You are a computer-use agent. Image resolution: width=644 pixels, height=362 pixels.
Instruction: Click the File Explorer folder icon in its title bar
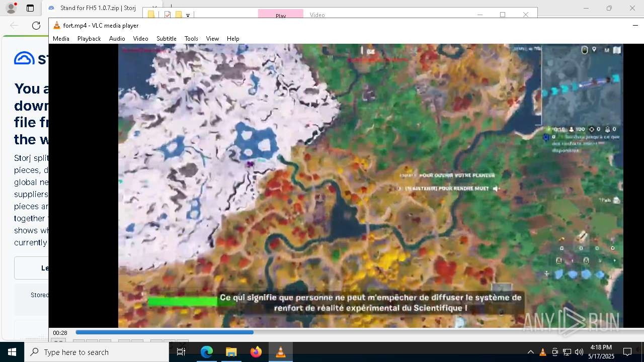(151, 15)
